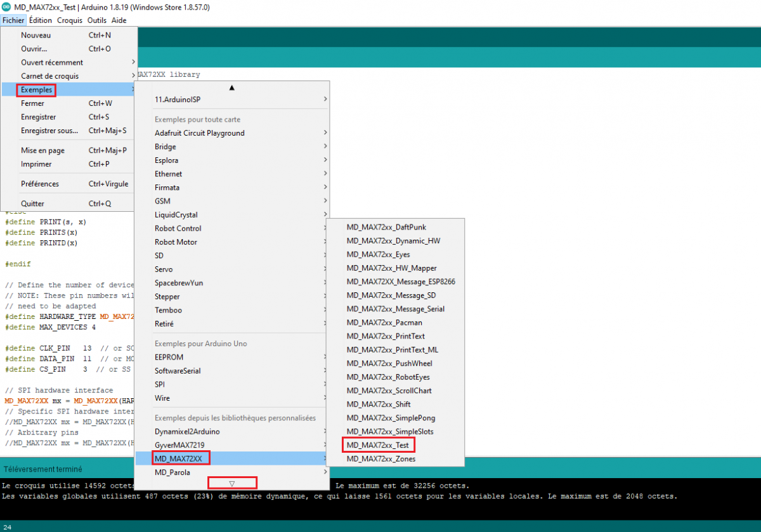Screen dimensions: 761x532
Task: Choose Nouveau to create a new sketch
Action: click(x=68, y=36)
